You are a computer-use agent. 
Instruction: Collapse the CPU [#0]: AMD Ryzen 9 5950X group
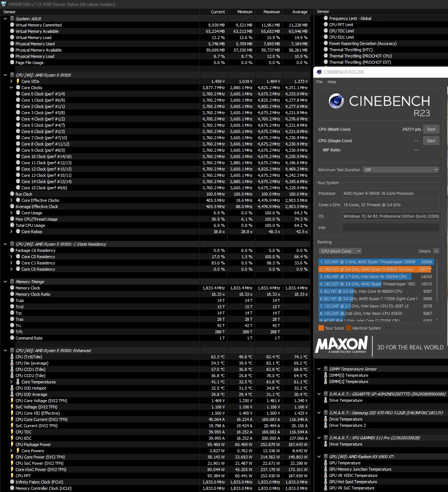(x=5, y=75)
